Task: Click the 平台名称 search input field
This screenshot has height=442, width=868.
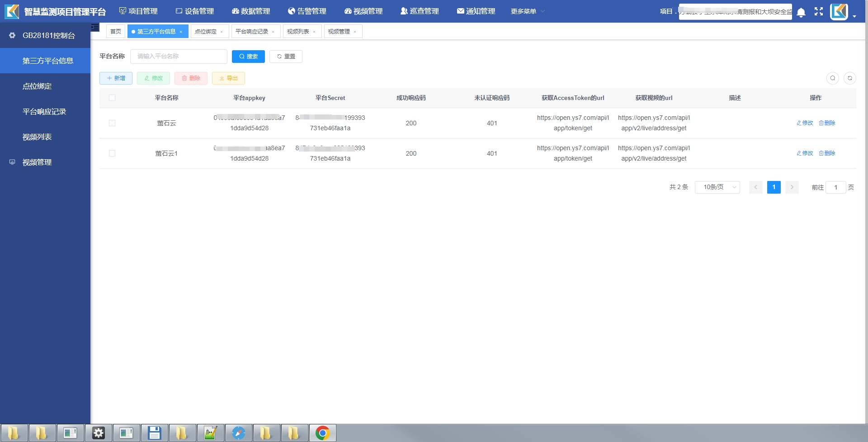Action: point(179,57)
